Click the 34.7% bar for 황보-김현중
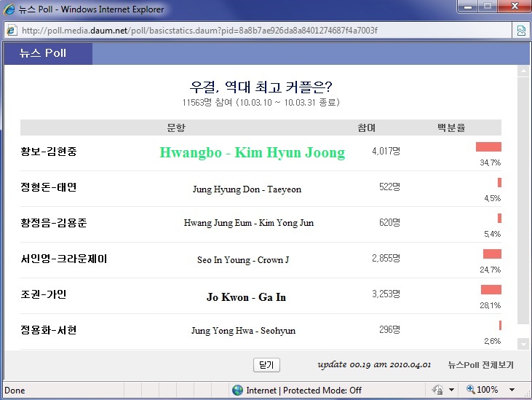Viewport: 532px width, 400px height. coord(488,147)
